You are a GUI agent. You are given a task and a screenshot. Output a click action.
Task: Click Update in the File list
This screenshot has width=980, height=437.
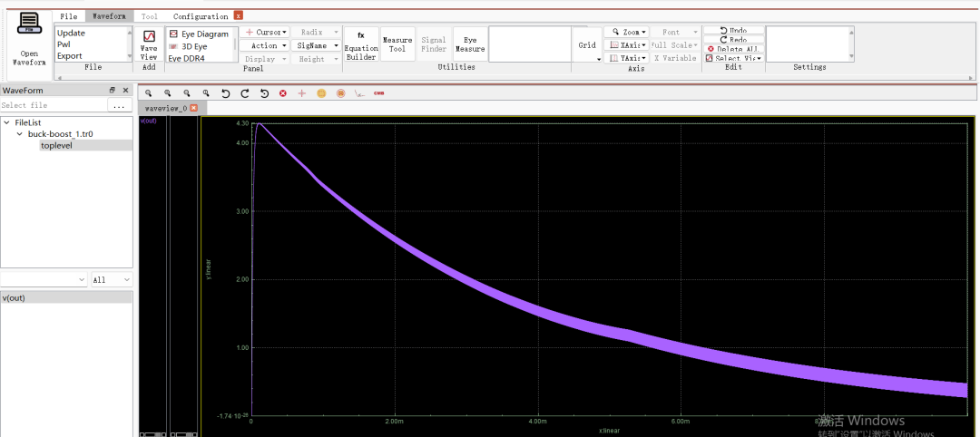pyautogui.click(x=72, y=33)
